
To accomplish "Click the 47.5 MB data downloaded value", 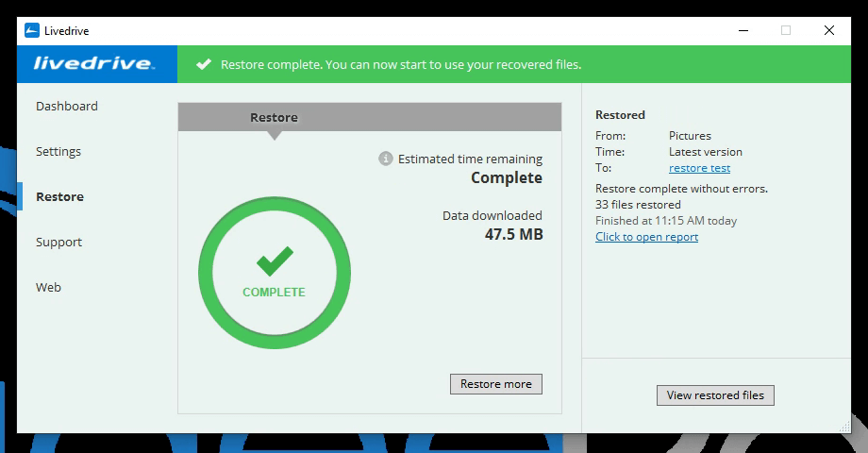I will click(x=513, y=234).
